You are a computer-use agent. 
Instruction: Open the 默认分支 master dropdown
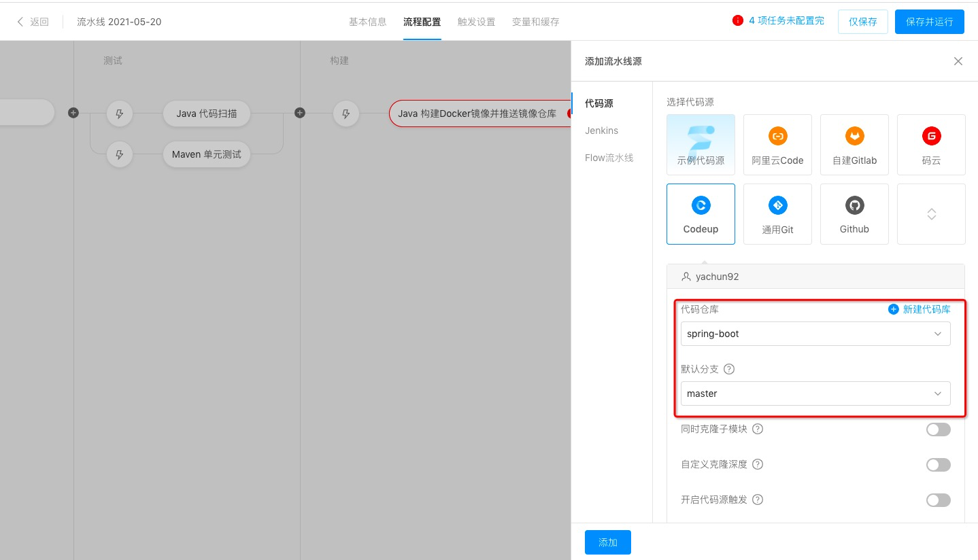815,393
